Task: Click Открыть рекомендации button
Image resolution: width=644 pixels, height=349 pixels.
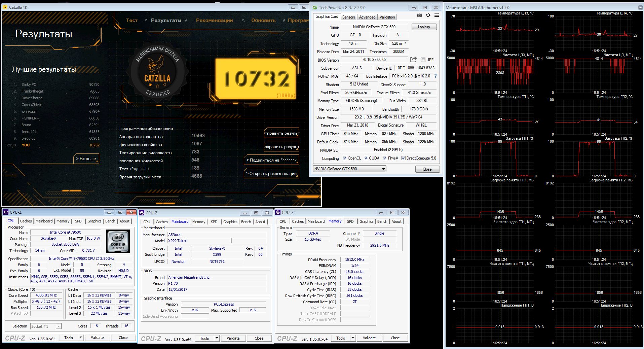Action: (271, 174)
